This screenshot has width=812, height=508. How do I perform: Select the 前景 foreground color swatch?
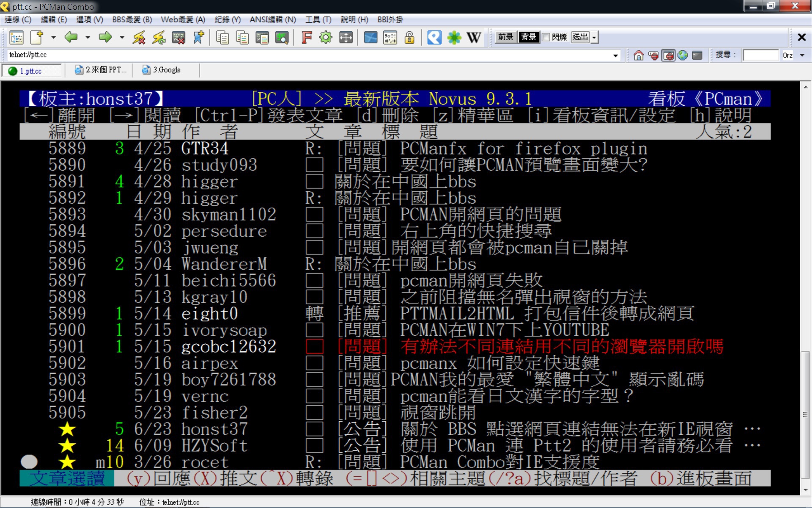pyautogui.click(x=505, y=37)
